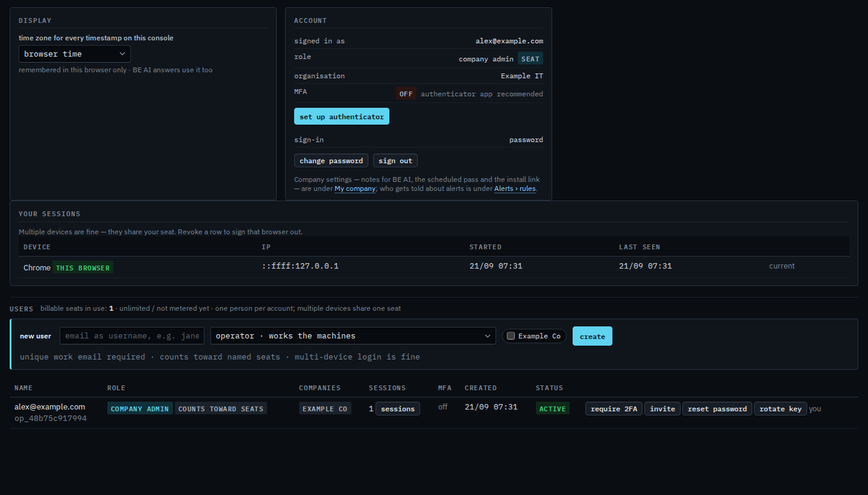Expand the operator role dropdown
Image resolution: width=868 pixels, height=495 pixels.
353,336
